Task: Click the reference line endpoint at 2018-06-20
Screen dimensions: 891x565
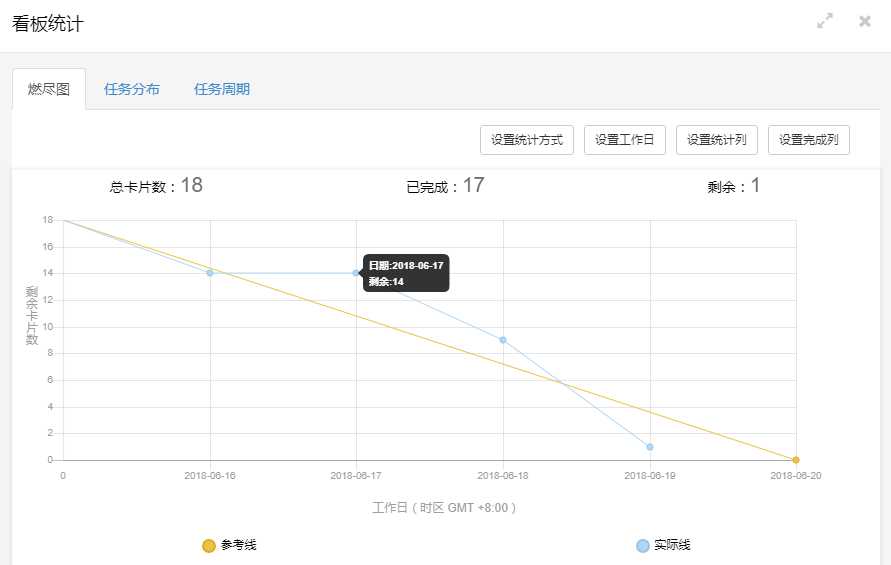Action: pyautogui.click(x=796, y=460)
